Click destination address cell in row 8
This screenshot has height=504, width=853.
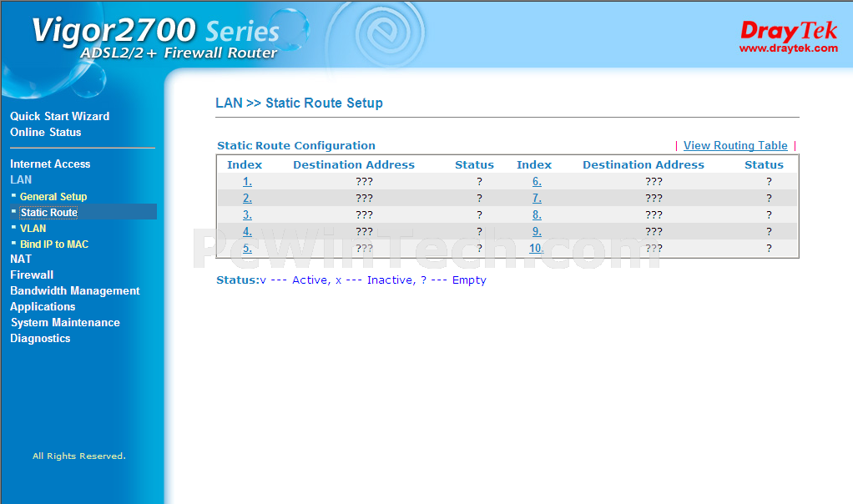click(x=654, y=214)
